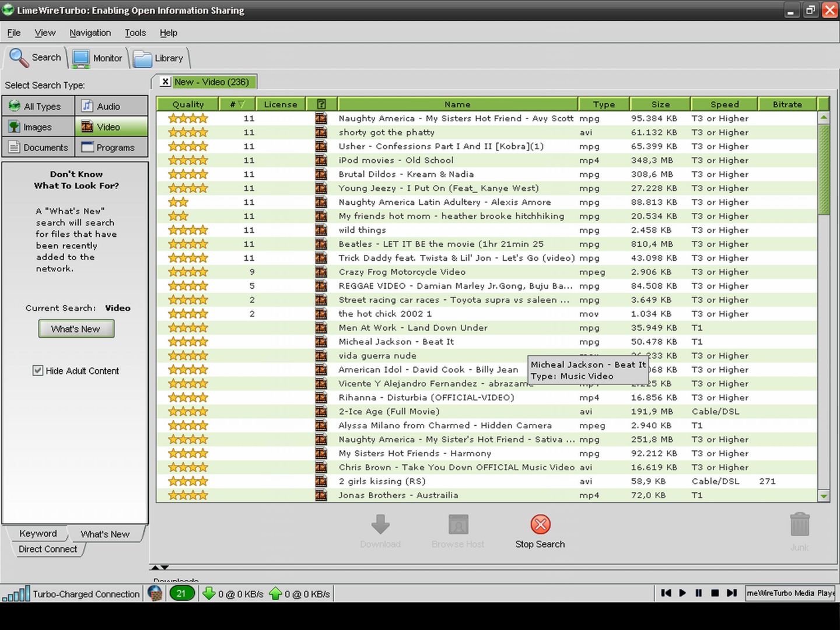Toggle the Hide Adult Content checkbox
This screenshot has width=840, height=630.
click(38, 371)
